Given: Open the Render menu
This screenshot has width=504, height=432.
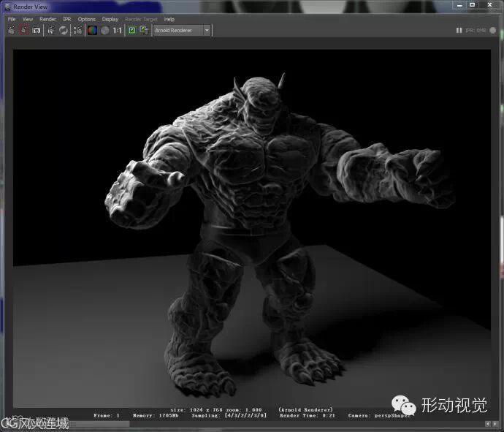Looking at the screenshot, I should [47, 19].
